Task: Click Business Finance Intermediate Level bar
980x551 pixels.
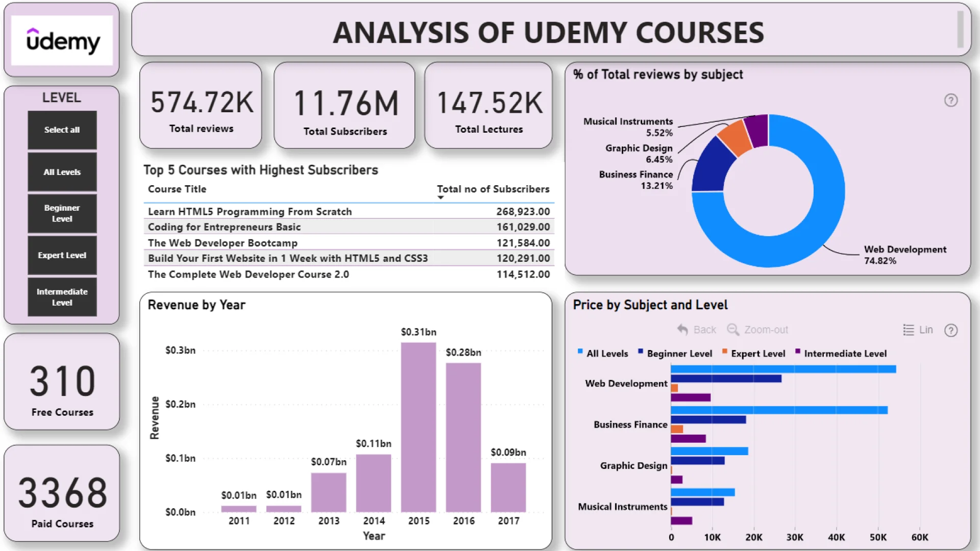Action: point(689,439)
